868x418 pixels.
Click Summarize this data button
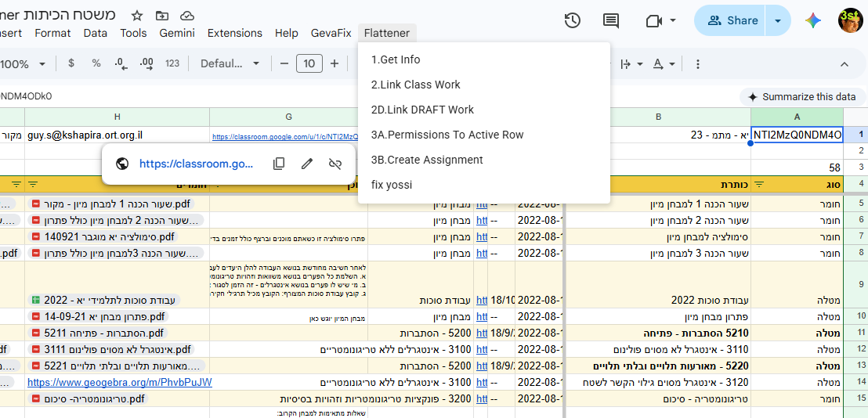(803, 97)
